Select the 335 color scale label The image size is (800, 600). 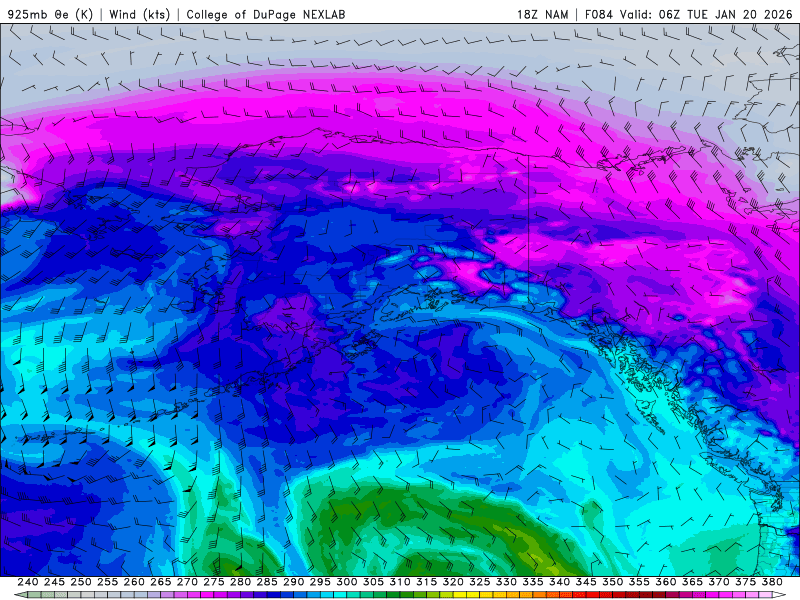tap(533, 582)
